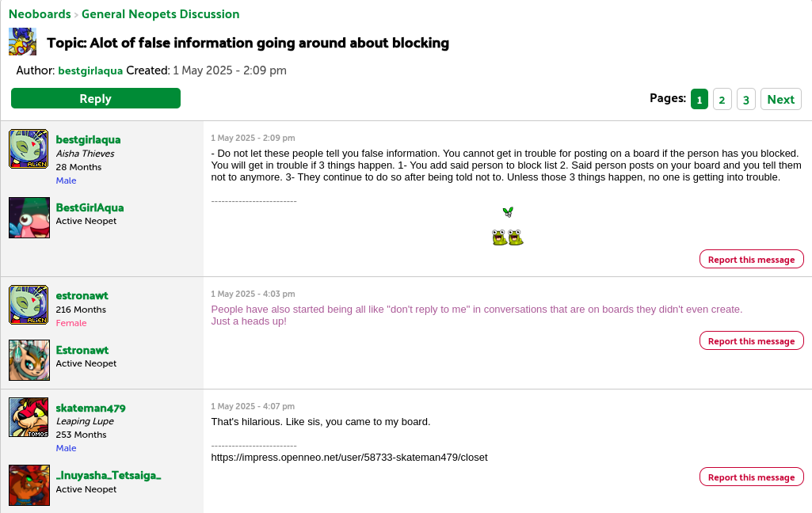Click the topic avatar icon beside the title
The width and height of the screenshot is (812, 513).
23,42
